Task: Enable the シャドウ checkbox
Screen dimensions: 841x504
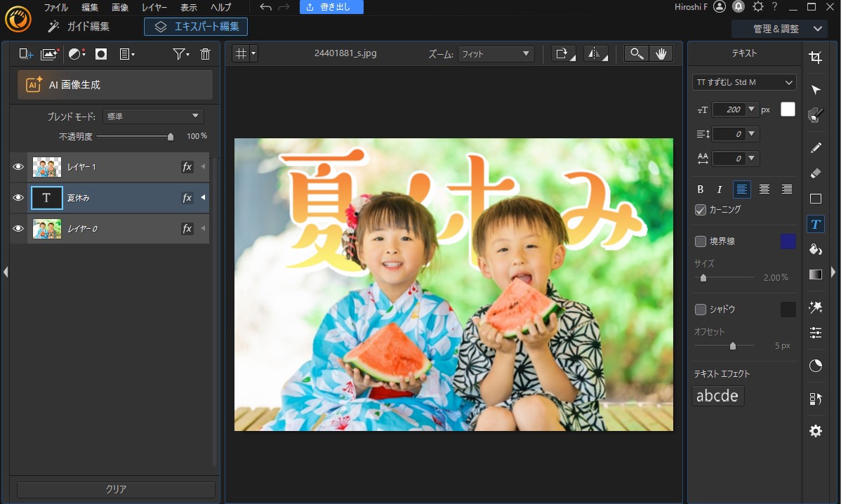Action: coord(701,310)
